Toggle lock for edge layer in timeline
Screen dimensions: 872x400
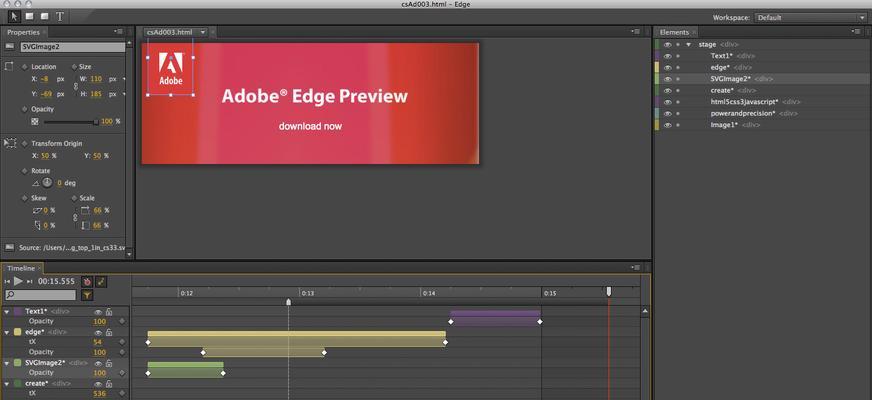click(110, 332)
